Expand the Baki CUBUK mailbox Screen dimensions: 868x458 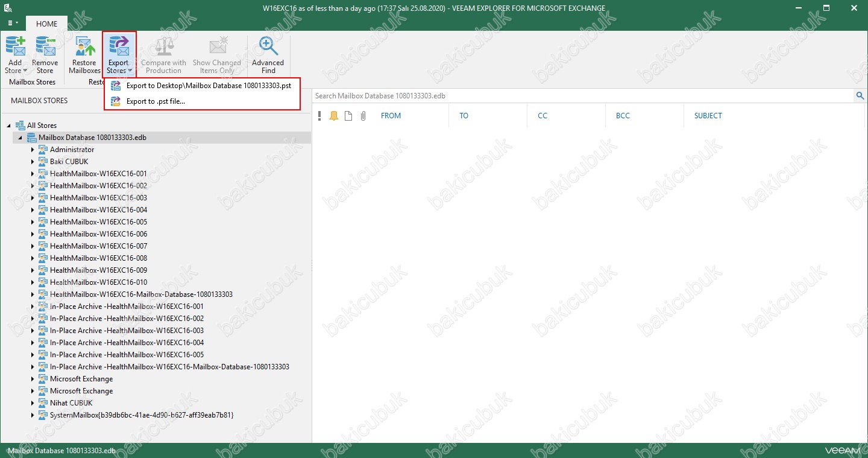33,162
